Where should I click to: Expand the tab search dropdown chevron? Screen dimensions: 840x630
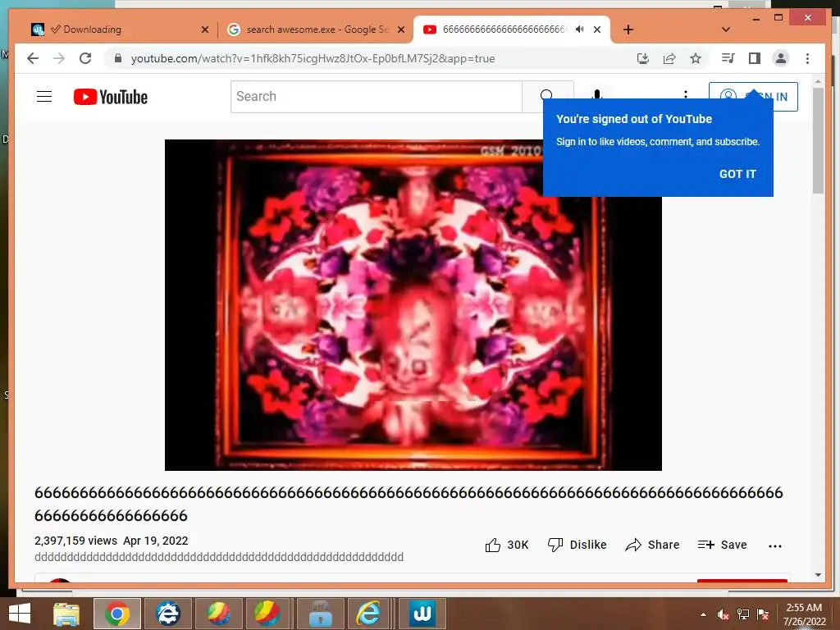click(x=726, y=30)
